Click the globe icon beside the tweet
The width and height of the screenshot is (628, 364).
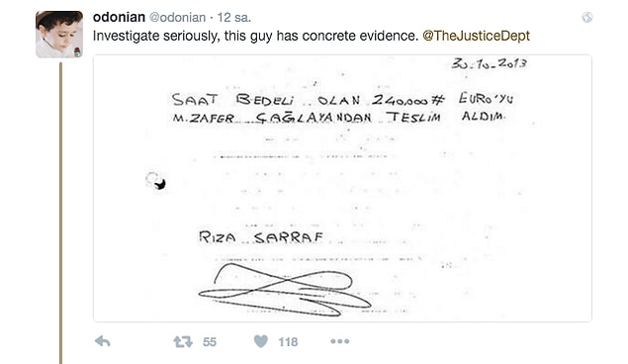pos(587,17)
